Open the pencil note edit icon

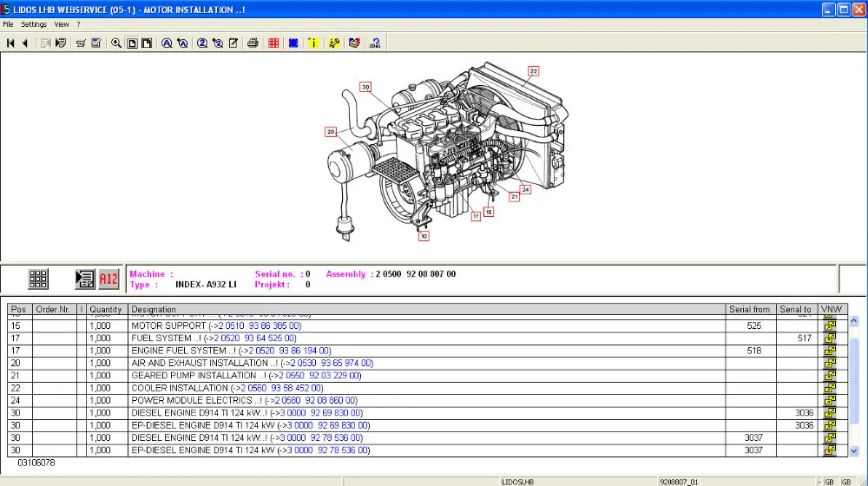[x=233, y=43]
